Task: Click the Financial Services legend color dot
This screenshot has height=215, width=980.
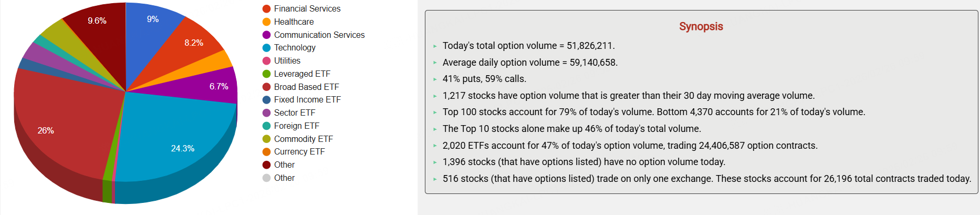Action: coord(266,9)
